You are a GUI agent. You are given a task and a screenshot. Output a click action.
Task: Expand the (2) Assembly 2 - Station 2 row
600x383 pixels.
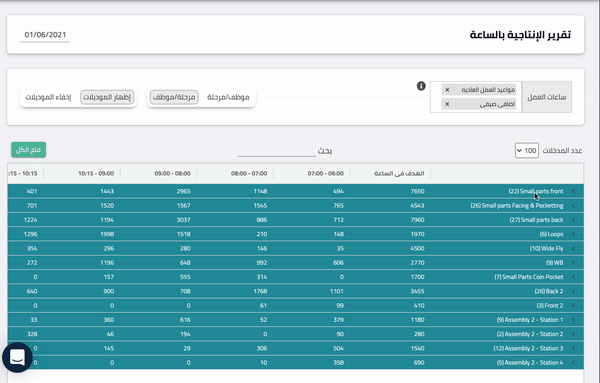point(573,334)
